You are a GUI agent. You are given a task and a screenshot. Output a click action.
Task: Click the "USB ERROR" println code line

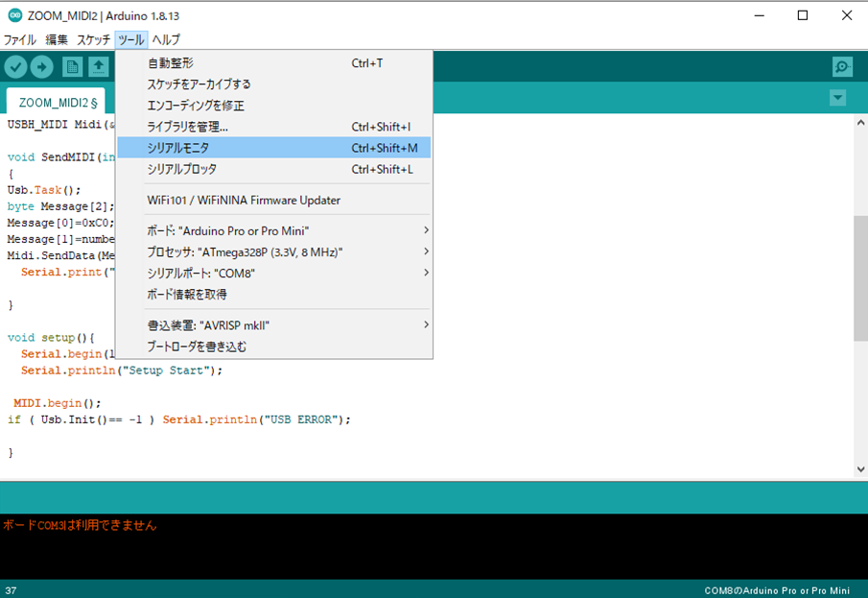click(178, 419)
